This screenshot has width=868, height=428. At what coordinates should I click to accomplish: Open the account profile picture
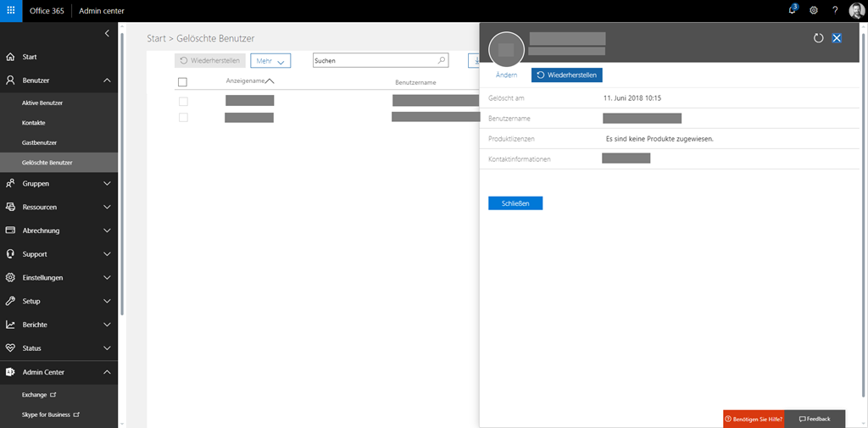coord(856,10)
